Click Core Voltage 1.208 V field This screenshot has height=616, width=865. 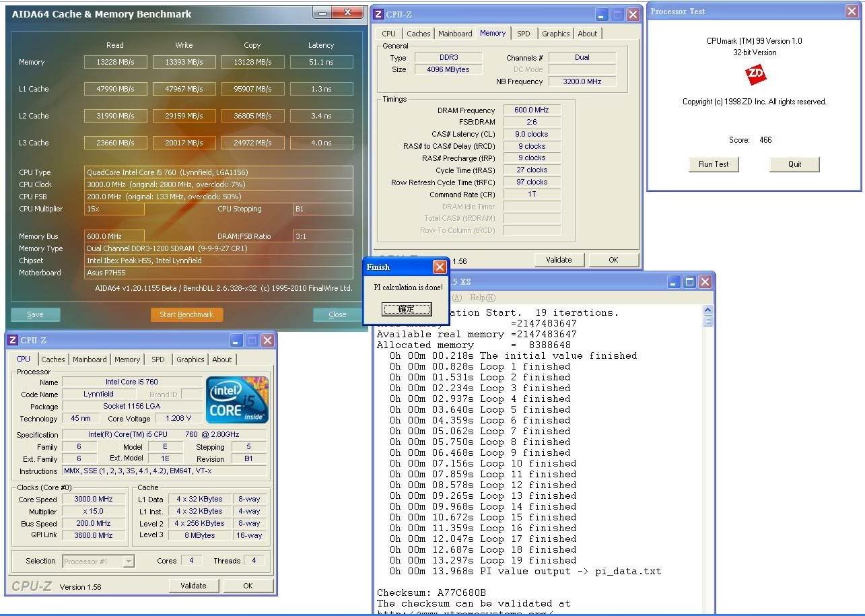tap(178, 418)
